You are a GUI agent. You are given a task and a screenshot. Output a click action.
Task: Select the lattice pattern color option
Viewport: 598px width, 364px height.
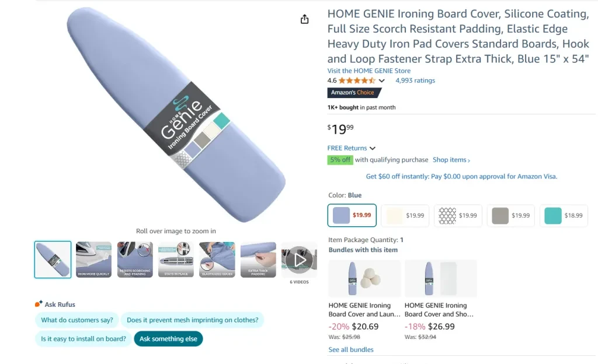[x=458, y=215]
